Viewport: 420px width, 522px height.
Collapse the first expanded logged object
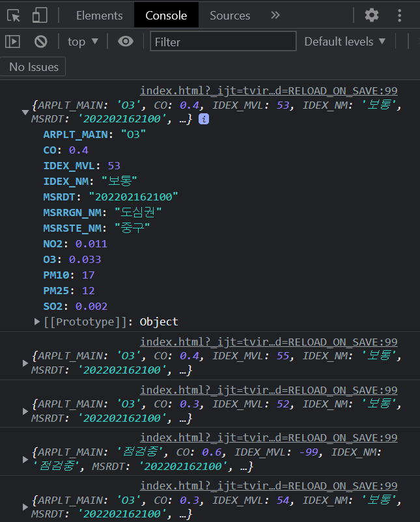coord(25,112)
